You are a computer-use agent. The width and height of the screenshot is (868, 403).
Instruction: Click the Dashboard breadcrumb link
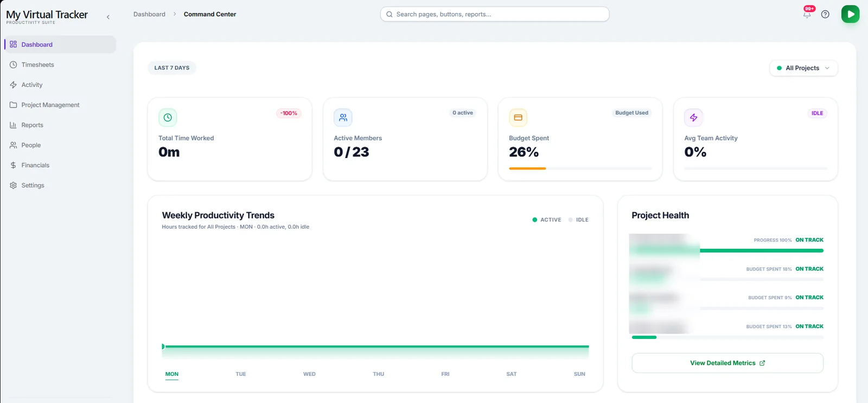(x=149, y=14)
